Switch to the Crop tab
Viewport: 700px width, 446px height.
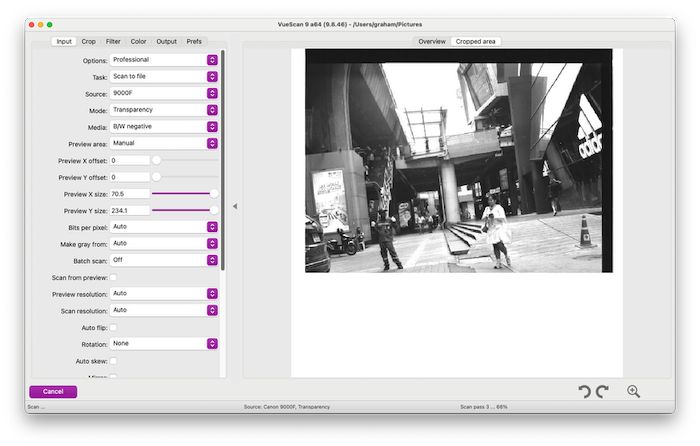coord(88,41)
